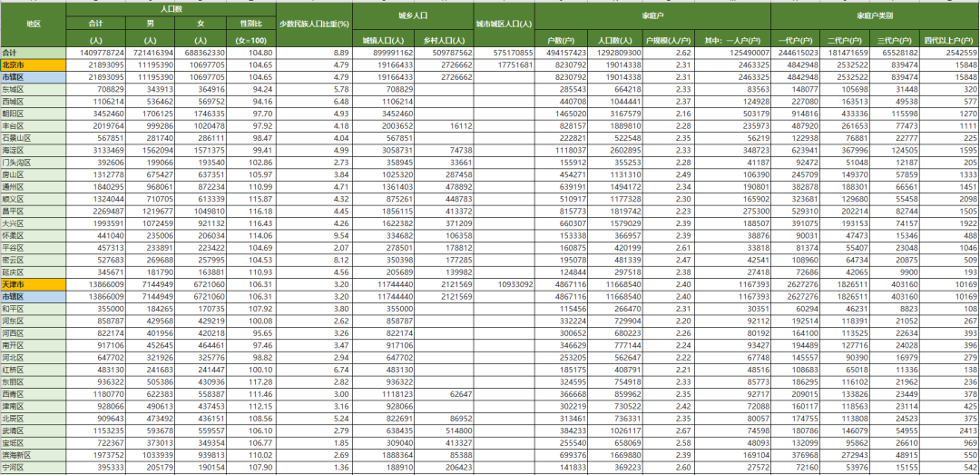The image size is (980, 475).
Task: Select the 朝阳区 row label
Action: point(33,114)
